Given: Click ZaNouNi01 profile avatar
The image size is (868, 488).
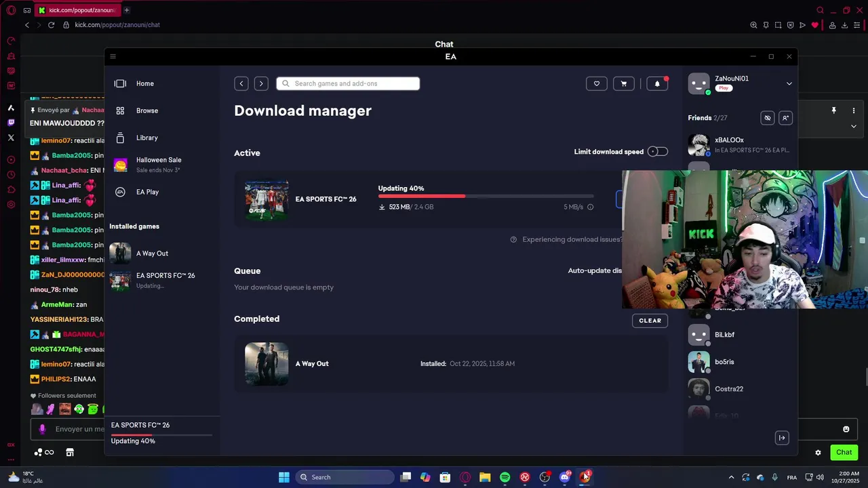Looking at the screenshot, I should [x=698, y=83].
